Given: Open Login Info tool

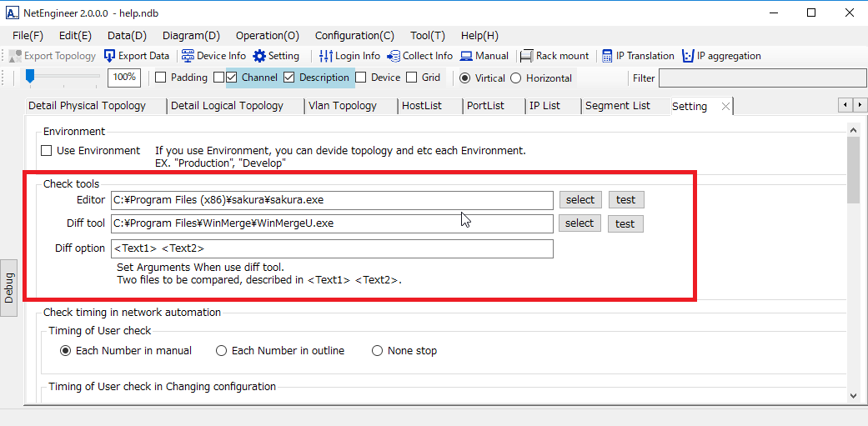Looking at the screenshot, I should 326,56.
